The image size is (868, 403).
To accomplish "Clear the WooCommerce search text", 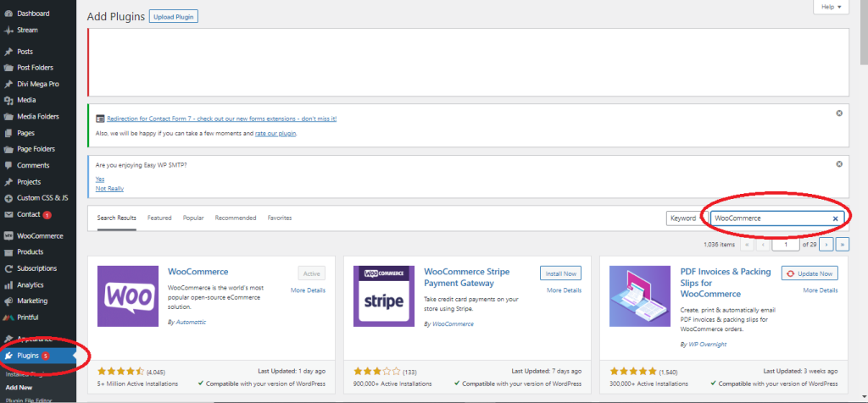I will pyautogui.click(x=835, y=218).
